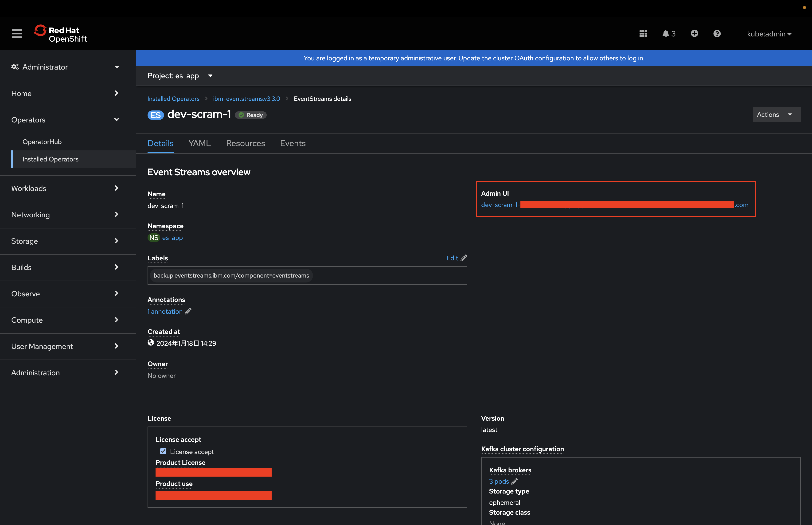Image resolution: width=812 pixels, height=525 pixels.
Task: Open the notifications bell
Action: pyautogui.click(x=666, y=33)
